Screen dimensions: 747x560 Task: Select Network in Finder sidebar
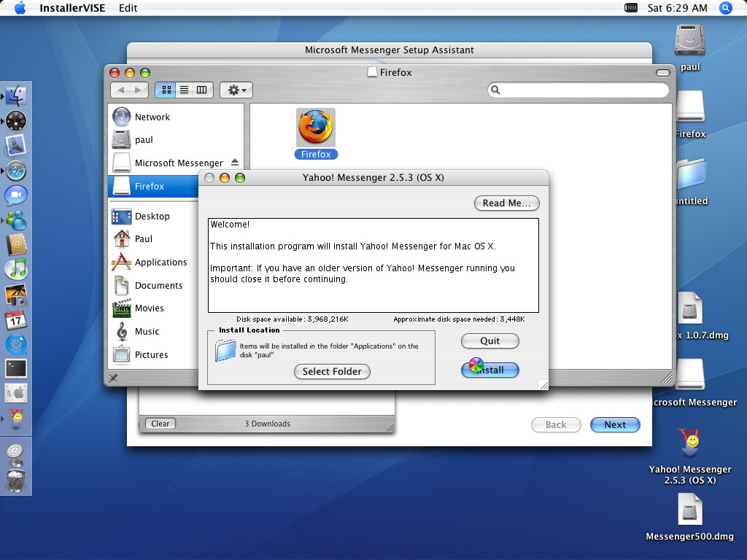(x=177, y=117)
